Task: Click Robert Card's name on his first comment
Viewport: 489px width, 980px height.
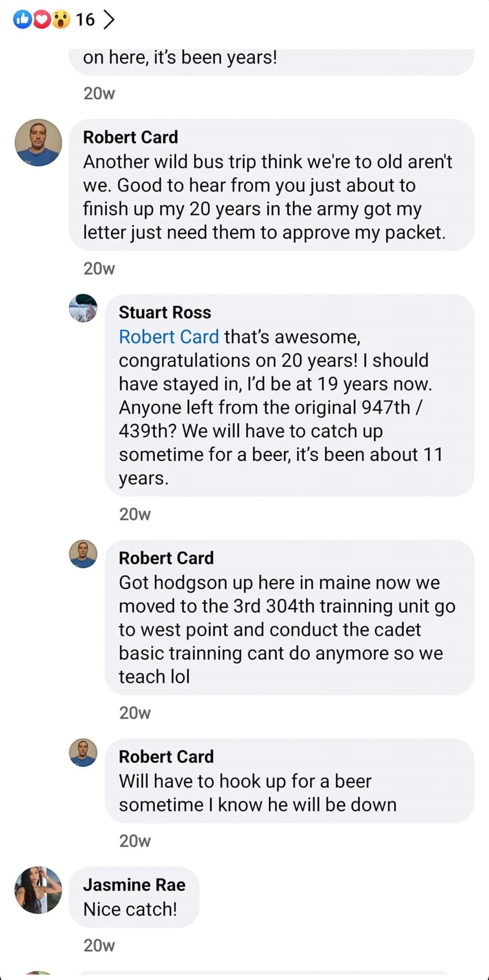Action: tap(130, 137)
